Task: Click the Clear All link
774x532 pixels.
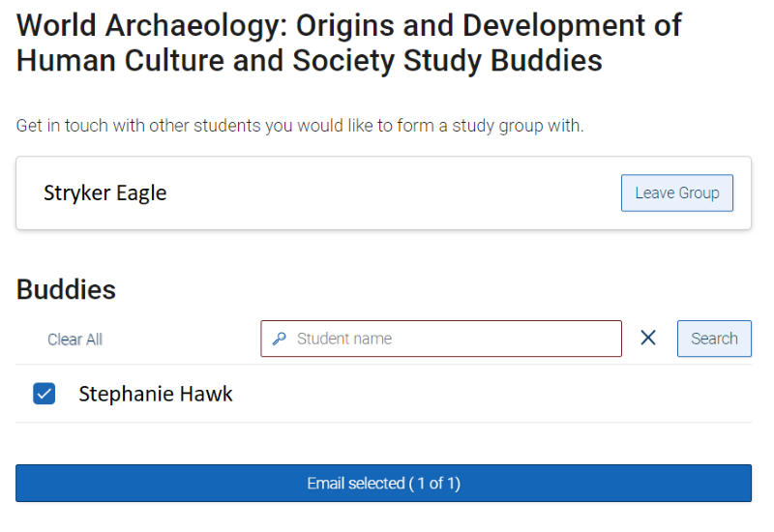Action: pos(74,340)
